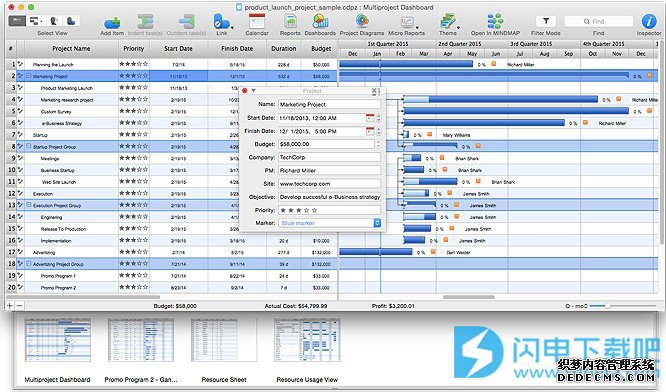Viewport: 666px width, 392px height.
Task: Select the third Select View resource button
Action: point(54,20)
